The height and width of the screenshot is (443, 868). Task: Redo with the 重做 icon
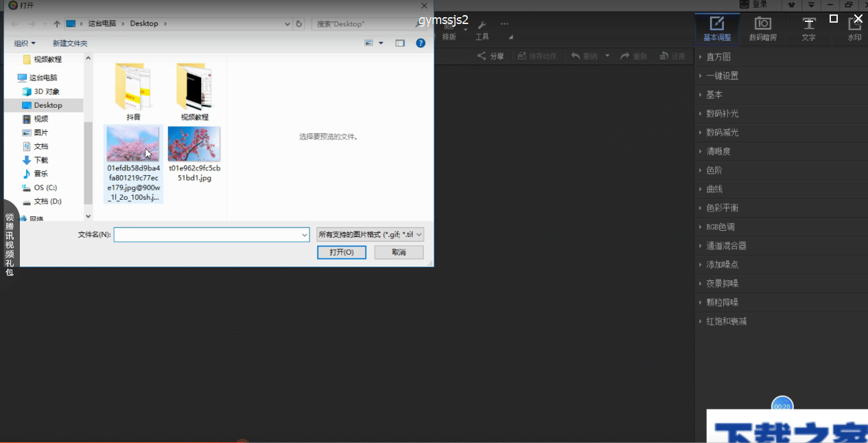625,56
